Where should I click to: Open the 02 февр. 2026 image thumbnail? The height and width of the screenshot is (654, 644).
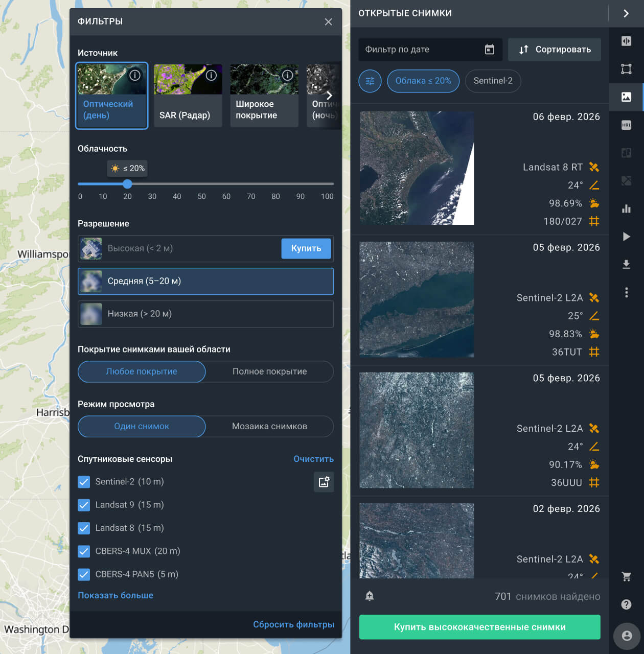pos(417,541)
